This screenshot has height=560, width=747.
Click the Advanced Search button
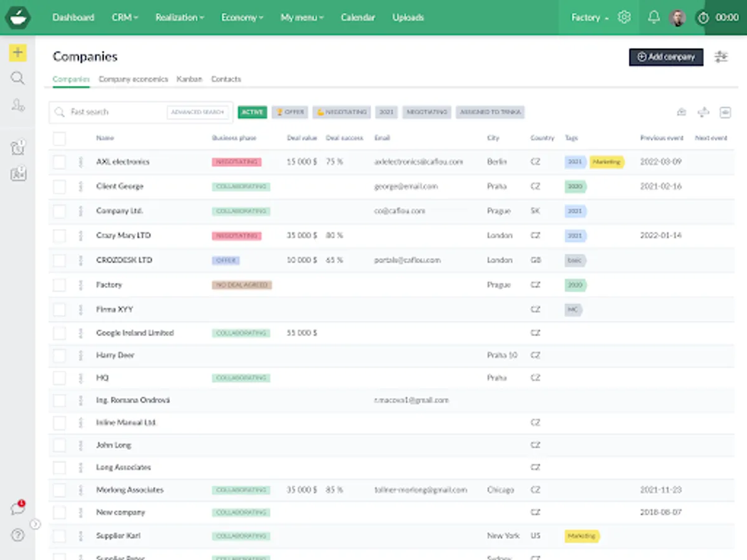point(197,112)
